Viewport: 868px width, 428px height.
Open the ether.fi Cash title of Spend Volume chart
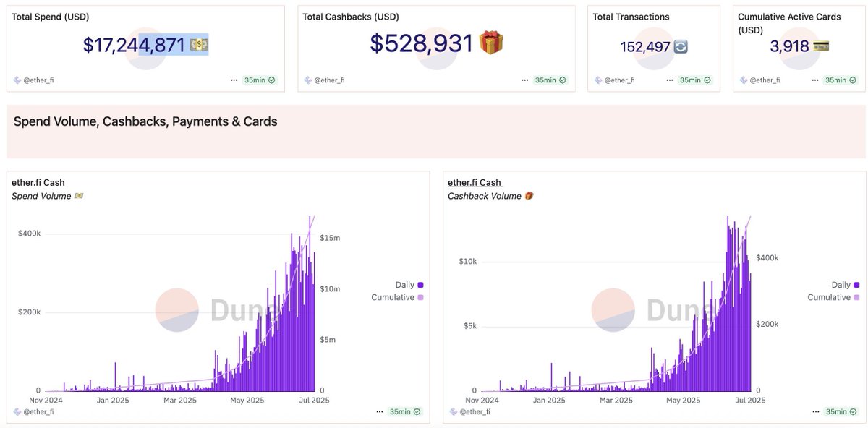click(x=38, y=183)
